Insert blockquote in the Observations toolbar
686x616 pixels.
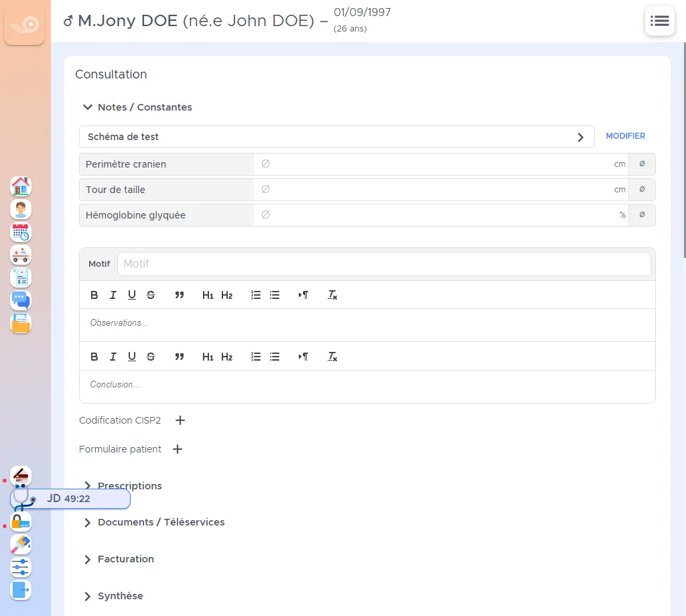180,295
